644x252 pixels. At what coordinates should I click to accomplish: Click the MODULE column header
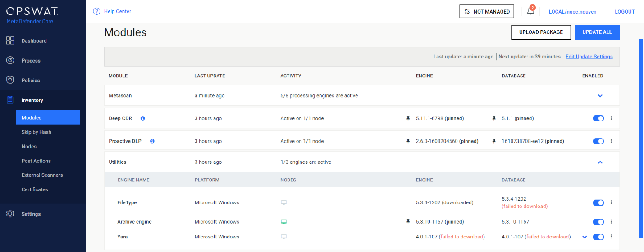pos(118,76)
